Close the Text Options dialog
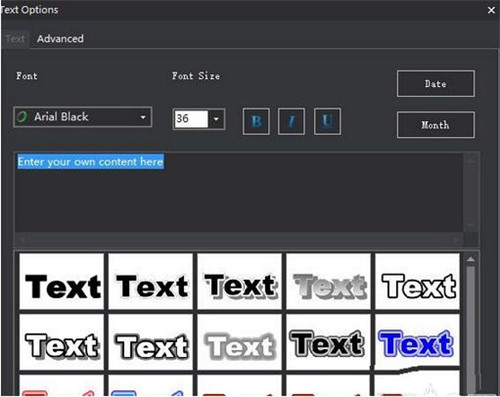 click(x=491, y=10)
